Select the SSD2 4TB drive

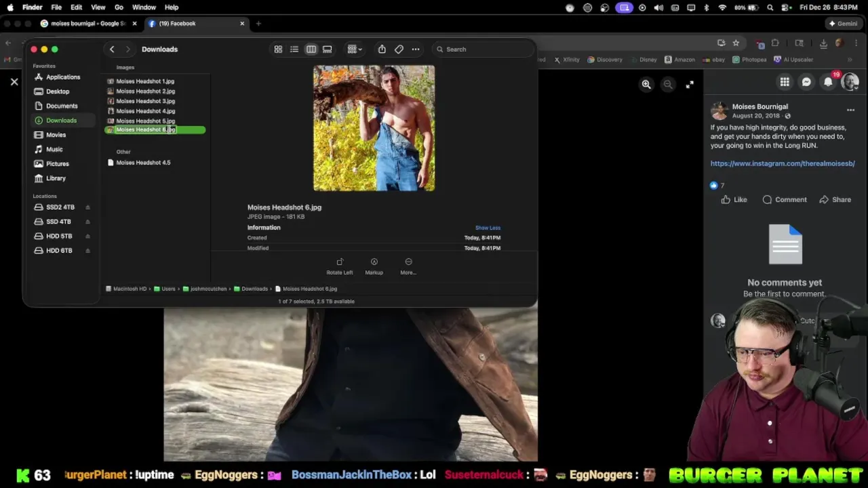pyautogui.click(x=60, y=207)
